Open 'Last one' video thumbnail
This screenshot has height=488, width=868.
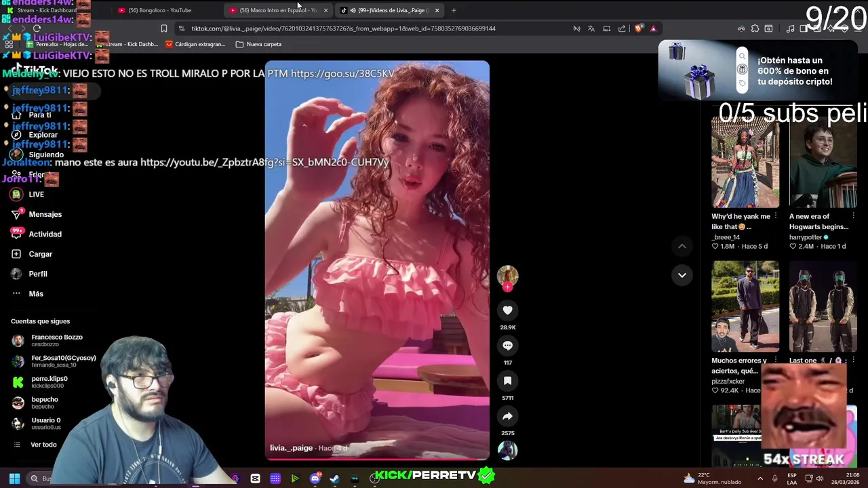click(x=823, y=306)
